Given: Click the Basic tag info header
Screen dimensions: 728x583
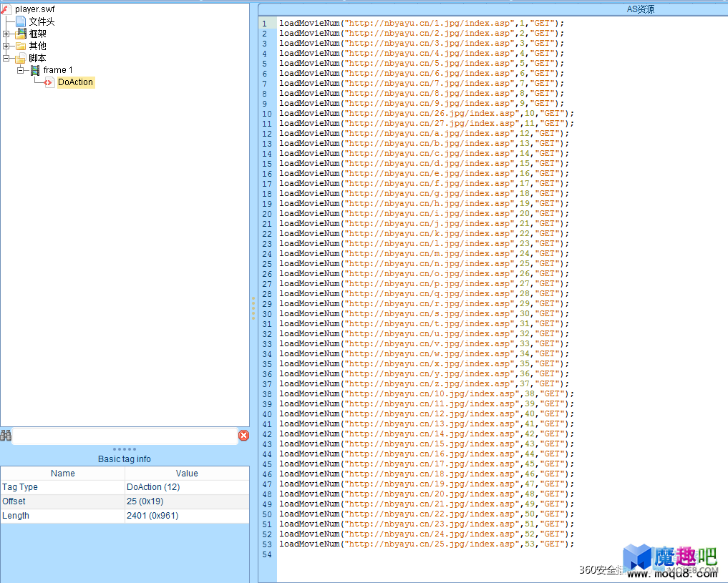Looking at the screenshot, I should tap(125, 459).
